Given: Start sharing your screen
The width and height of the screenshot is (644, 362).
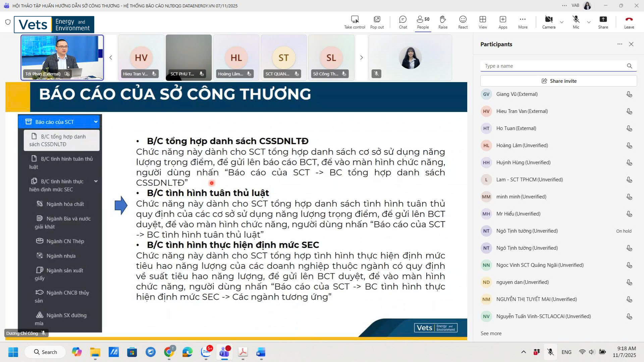Looking at the screenshot, I should [x=603, y=22].
